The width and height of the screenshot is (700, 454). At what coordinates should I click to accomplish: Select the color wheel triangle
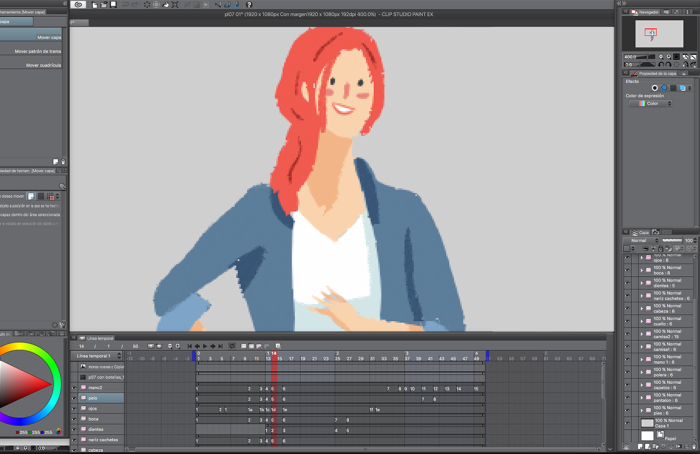26,384
